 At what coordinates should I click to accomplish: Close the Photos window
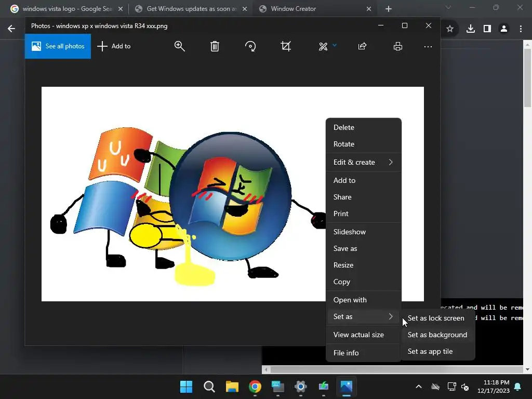[x=429, y=25]
